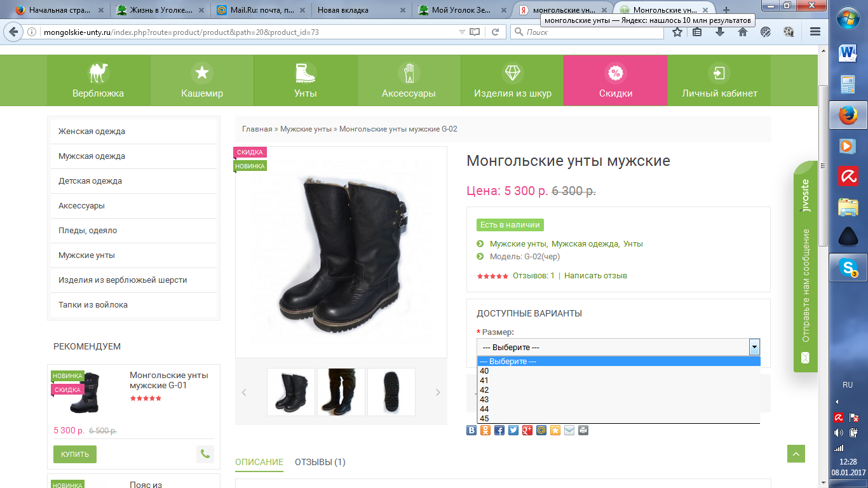Collapse the Размер dropdown via its arrow

[x=754, y=347]
